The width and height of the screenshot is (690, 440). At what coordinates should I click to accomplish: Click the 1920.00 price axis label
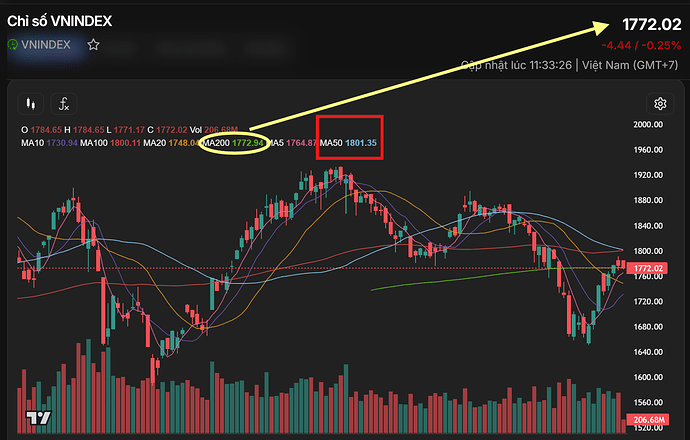pos(648,175)
